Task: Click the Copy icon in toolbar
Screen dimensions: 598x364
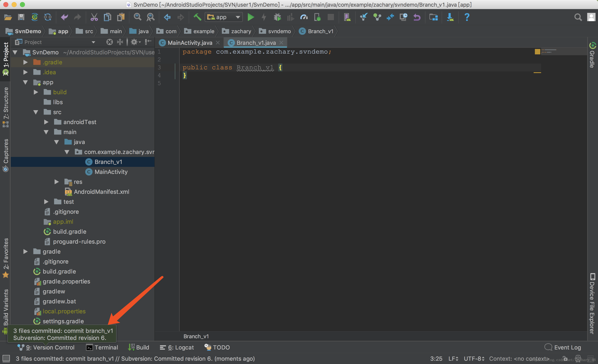Action: (108, 17)
